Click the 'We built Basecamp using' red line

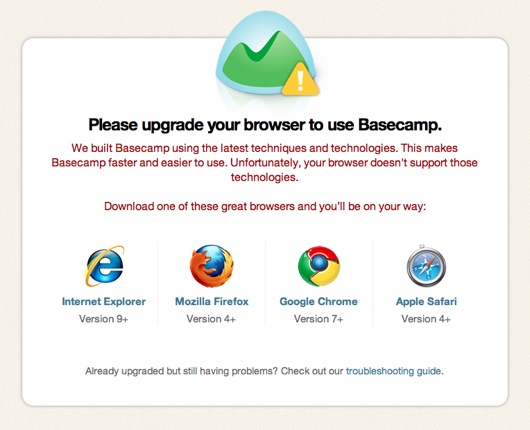click(x=264, y=148)
